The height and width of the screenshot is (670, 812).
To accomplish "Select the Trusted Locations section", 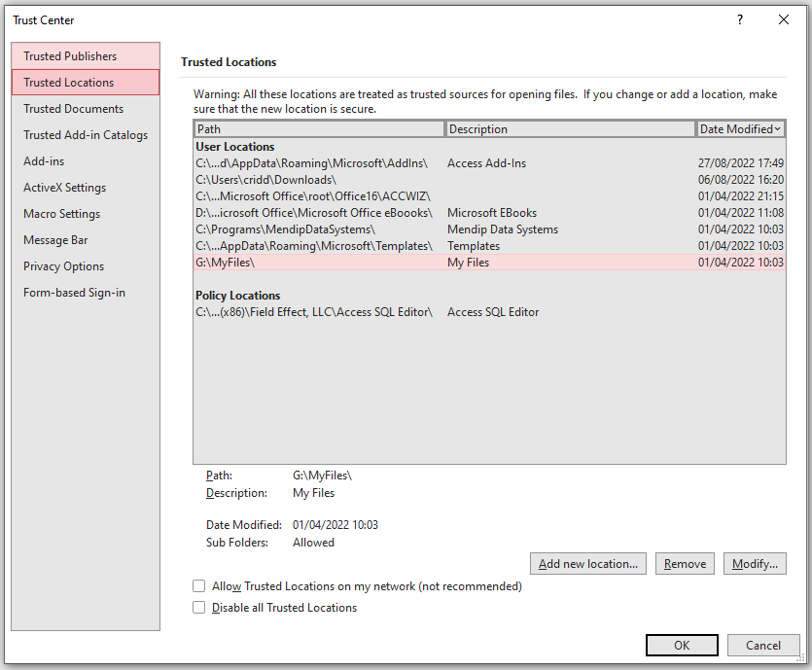I will point(86,83).
